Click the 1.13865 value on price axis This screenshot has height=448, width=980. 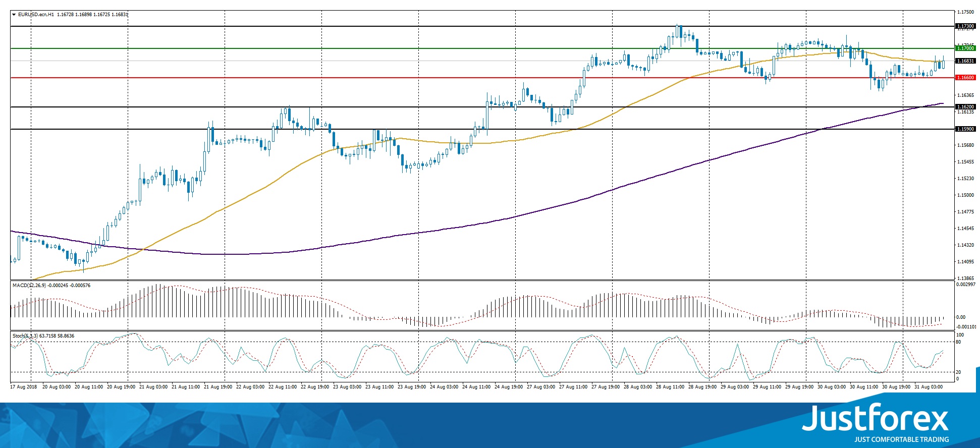966,278
